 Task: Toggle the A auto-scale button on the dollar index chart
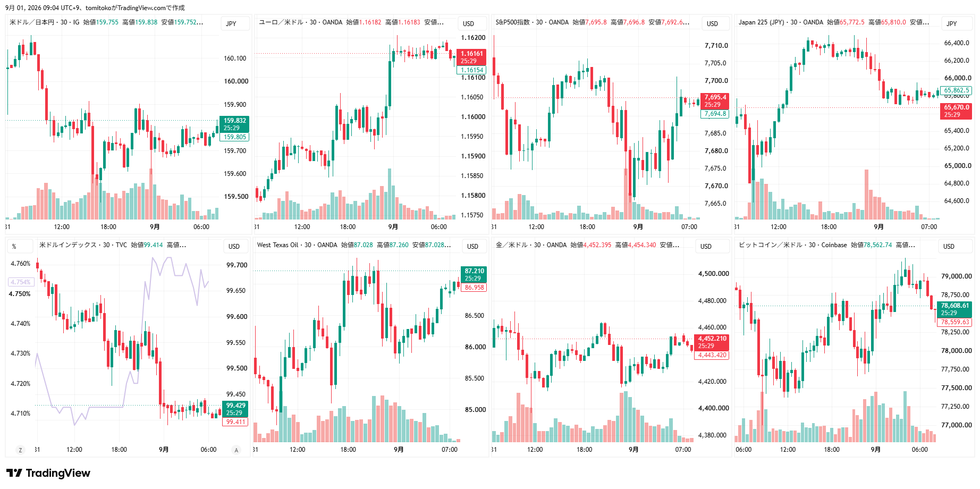[x=236, y=450]
